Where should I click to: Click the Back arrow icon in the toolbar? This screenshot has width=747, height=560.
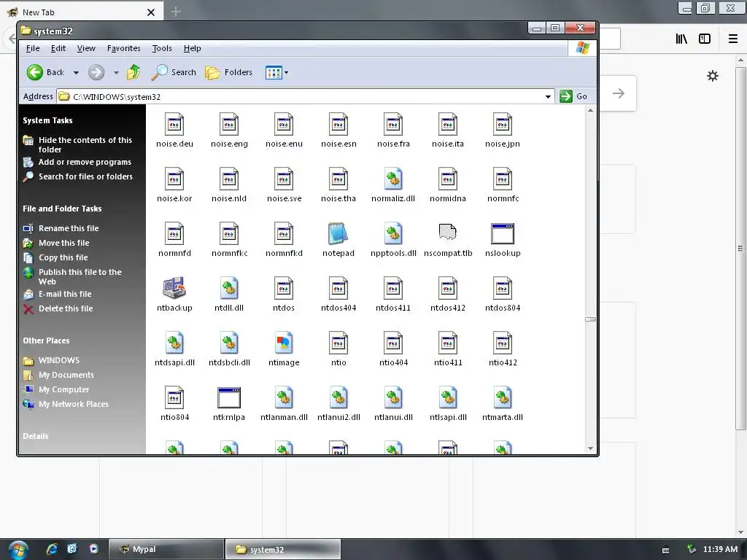tap(35, 72)
